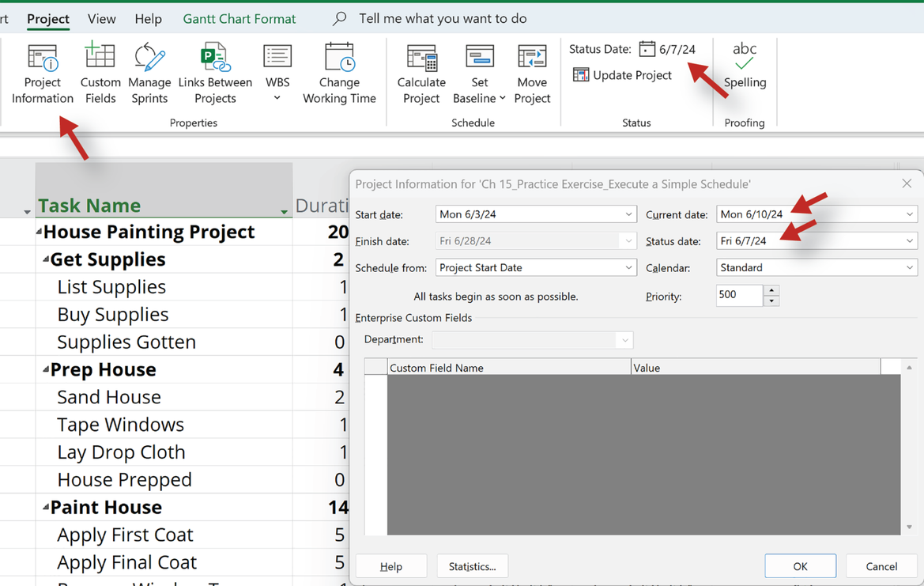924x586 pixels.
Task: Select the Apply Final Coat task
Action: point(126,562)
